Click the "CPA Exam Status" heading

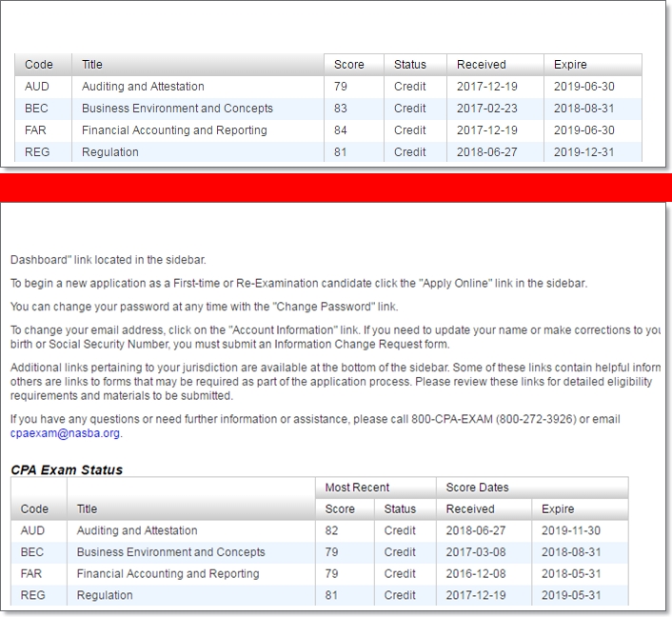click(x=67, y=469)
